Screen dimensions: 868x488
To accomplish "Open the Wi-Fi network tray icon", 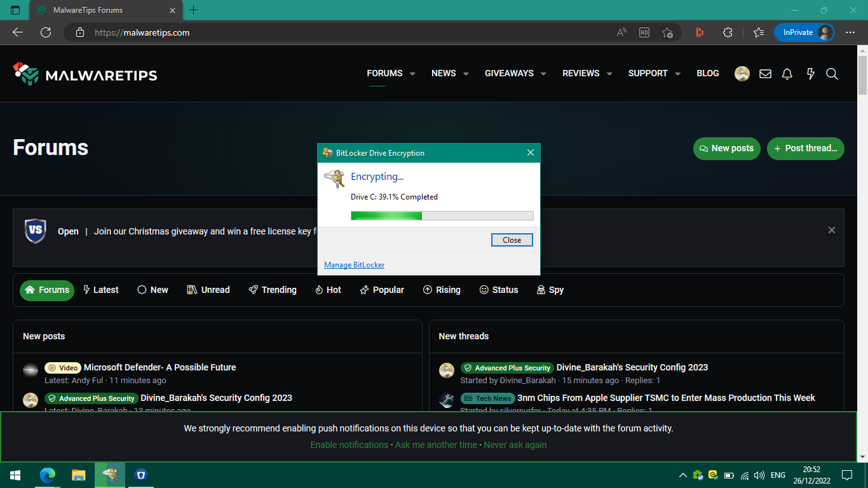I will pos(745,475).
